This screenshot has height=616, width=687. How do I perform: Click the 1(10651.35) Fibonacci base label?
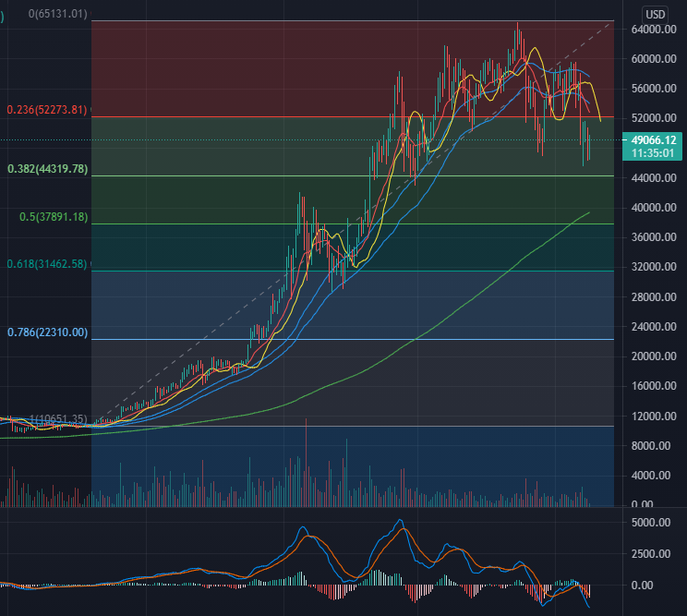57,419
